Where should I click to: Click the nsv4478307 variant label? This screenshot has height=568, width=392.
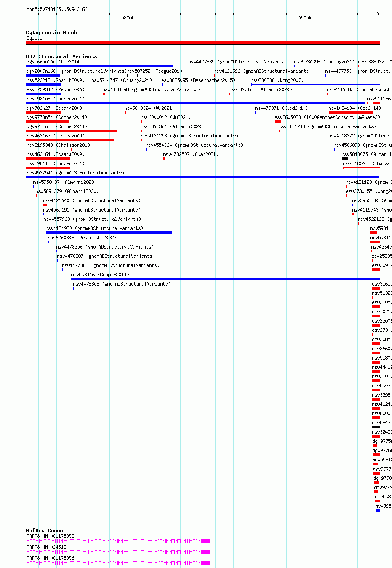(x=105, y=256)
